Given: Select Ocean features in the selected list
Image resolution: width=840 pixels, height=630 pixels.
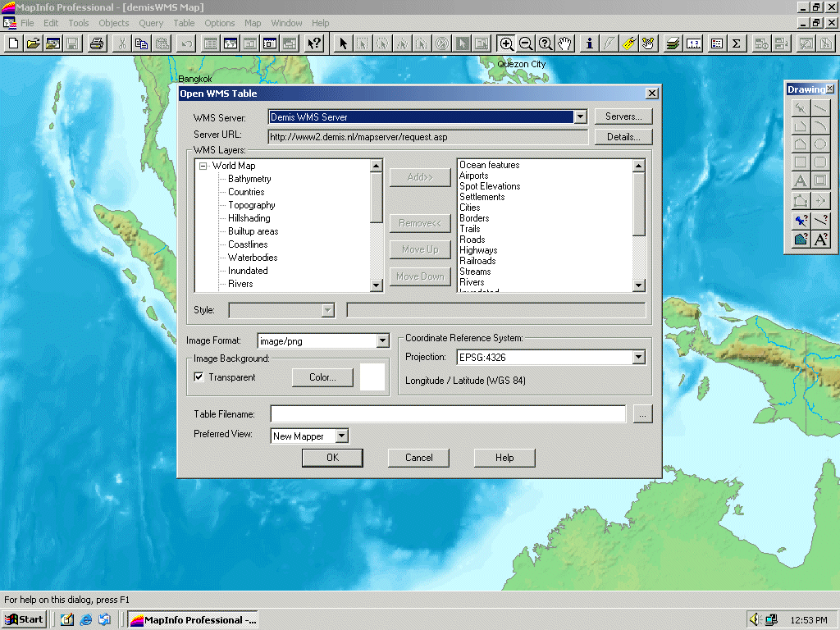Looking at the screenshot, I should (x=490, y=165).
